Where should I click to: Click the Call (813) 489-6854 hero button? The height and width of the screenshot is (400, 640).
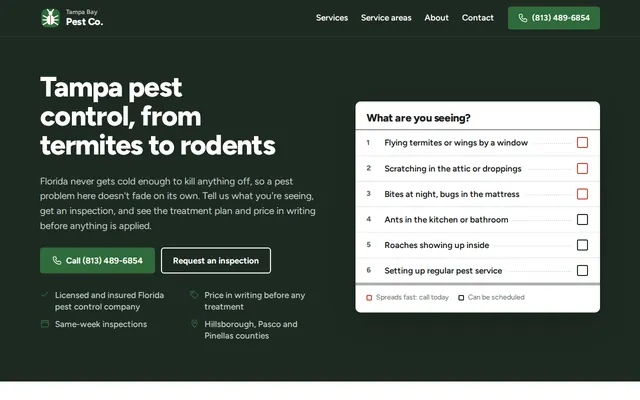coord(97,260)
